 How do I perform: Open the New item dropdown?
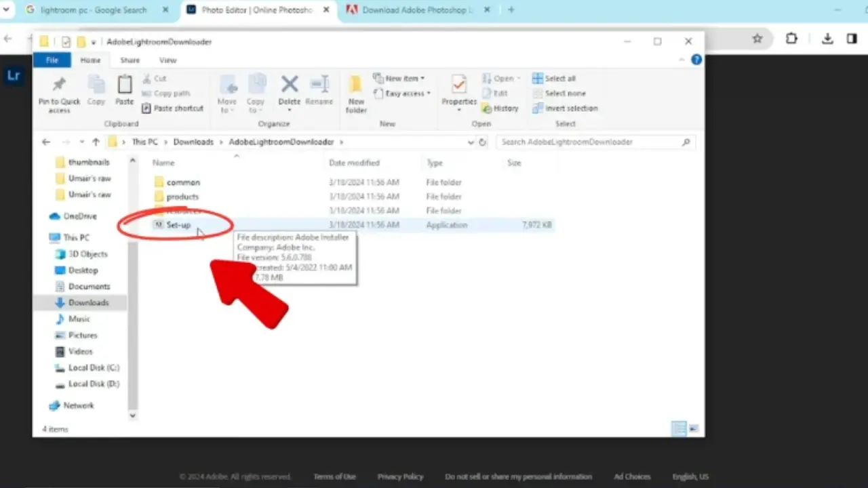click(x=399, y=79)
